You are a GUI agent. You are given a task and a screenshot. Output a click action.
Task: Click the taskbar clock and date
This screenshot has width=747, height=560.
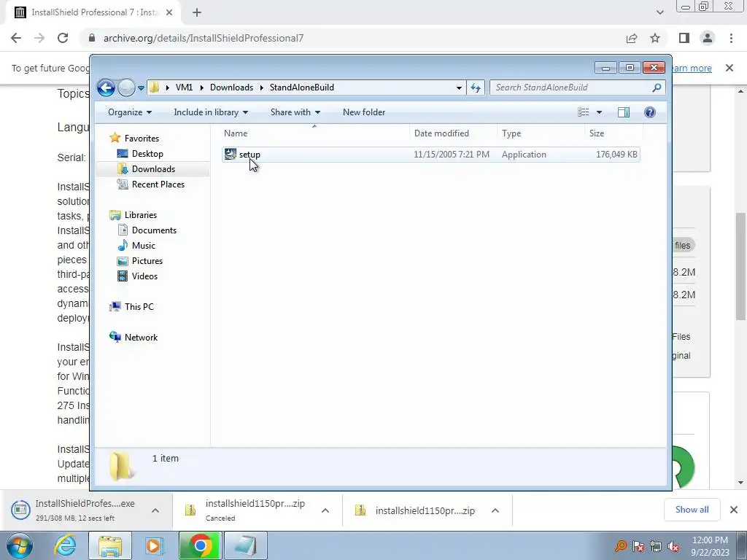point(711,546)
